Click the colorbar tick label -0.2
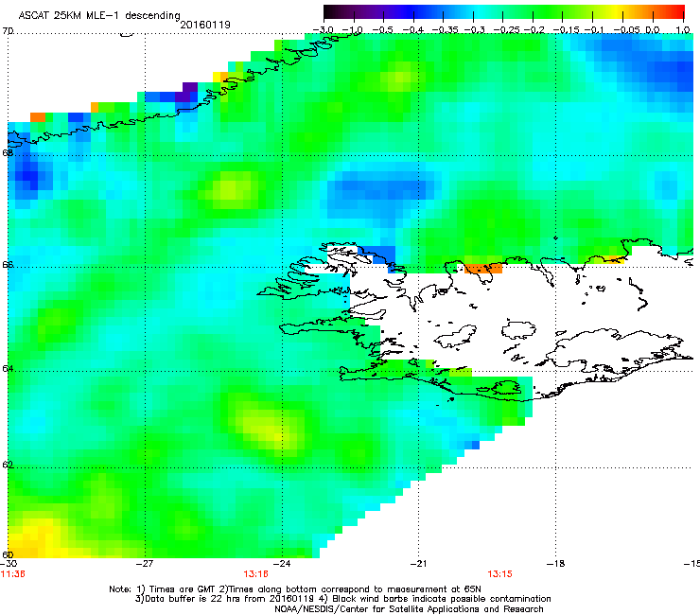 (x=534, y=30)
